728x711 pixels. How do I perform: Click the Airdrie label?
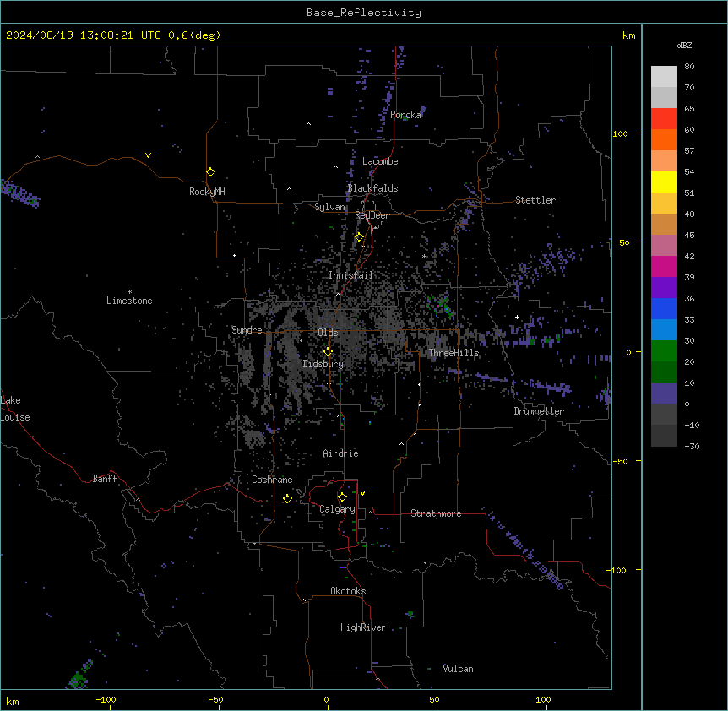341,453
